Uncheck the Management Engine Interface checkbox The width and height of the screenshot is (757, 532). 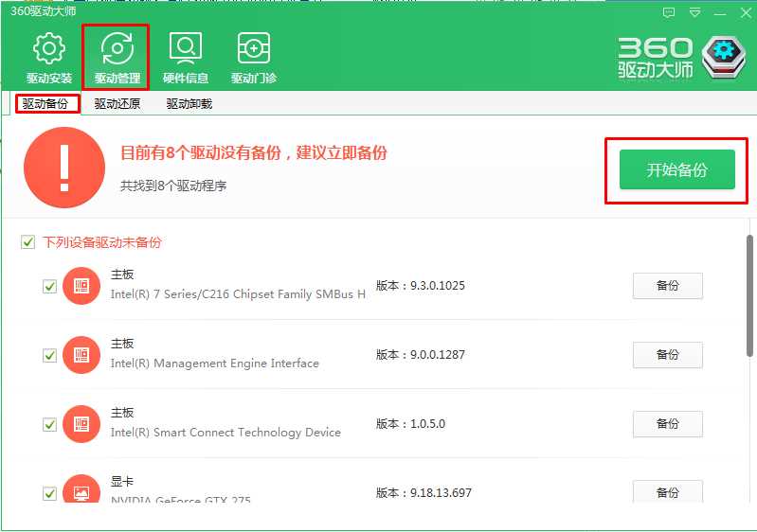[x=49, y=356]
